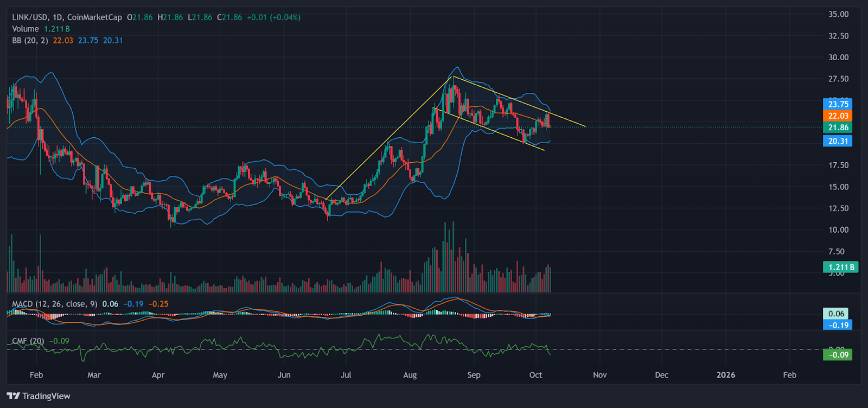
Task: Click the Nov label on time axis
Action: click(599, 375)
